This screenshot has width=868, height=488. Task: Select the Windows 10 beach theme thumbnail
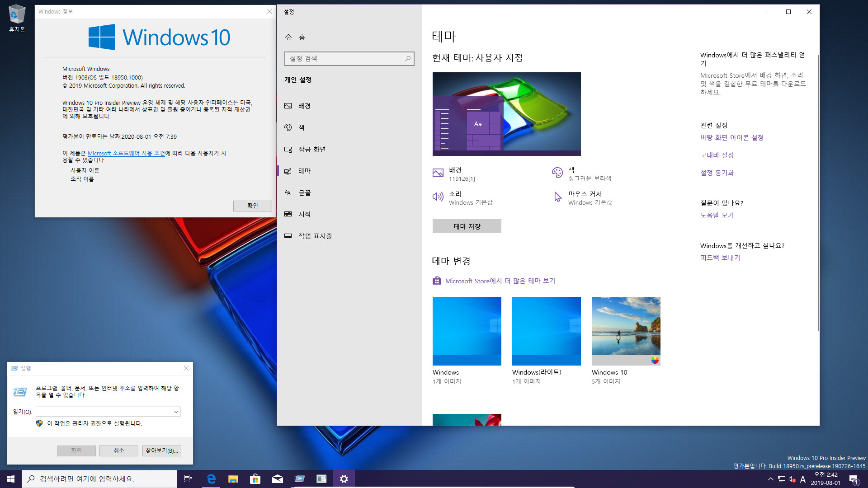click(626, 331)
